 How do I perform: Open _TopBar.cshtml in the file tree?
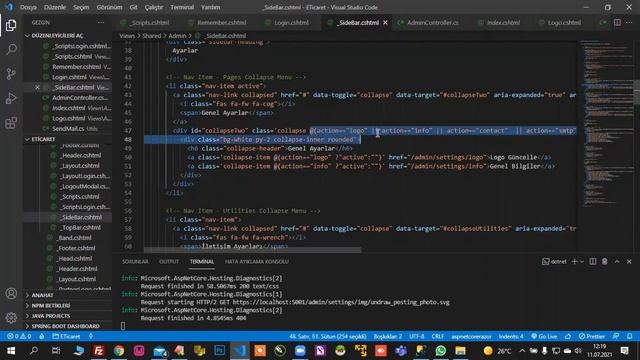click(81, 227)
